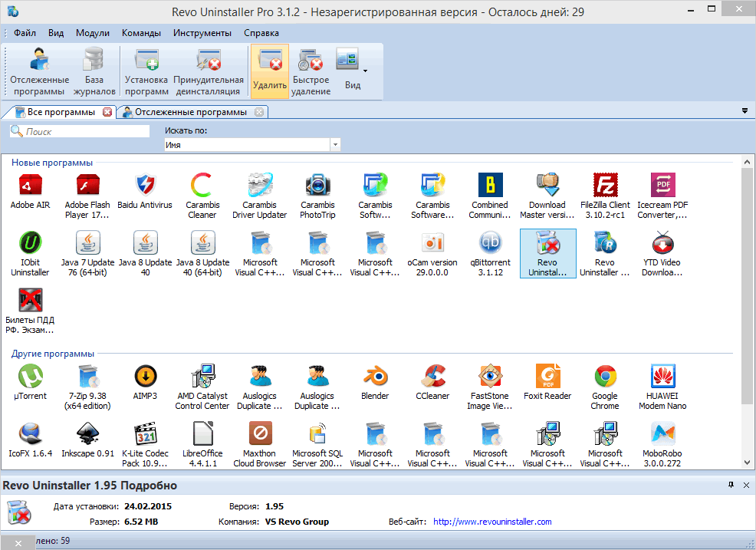Close the Все программы tab
756x550 pixels.
point(107,112)
